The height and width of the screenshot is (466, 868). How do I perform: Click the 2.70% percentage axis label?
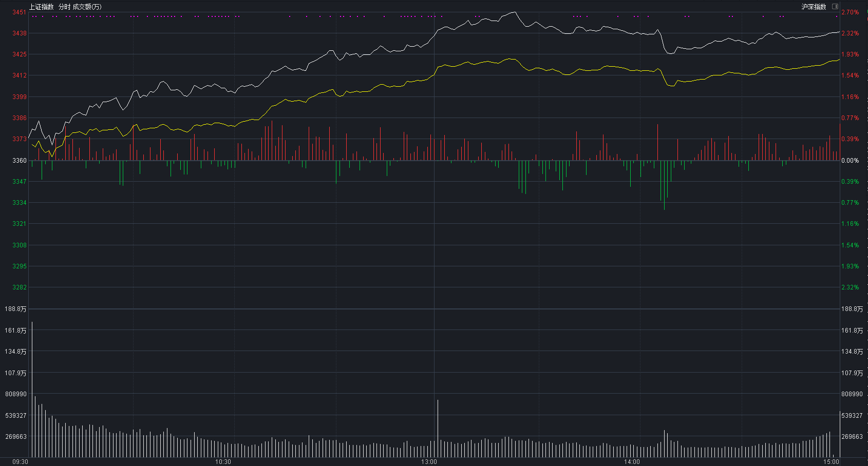tap(850, 12)
